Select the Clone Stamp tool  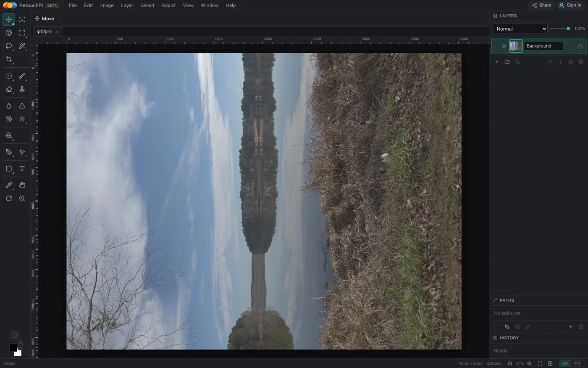click(x=22, y=89)
